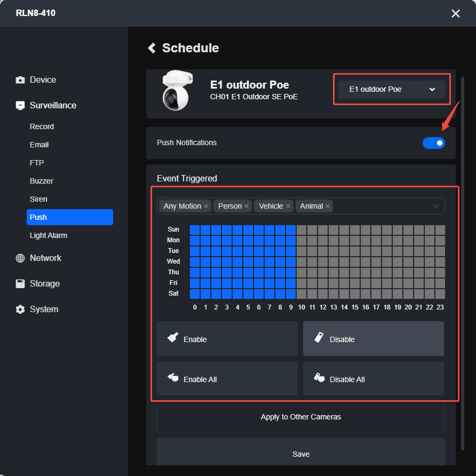The height and width of the screenshot is (476, 476).
Task: Toggle the Sun schedule cell at hour 12
Action: (323, 230)
